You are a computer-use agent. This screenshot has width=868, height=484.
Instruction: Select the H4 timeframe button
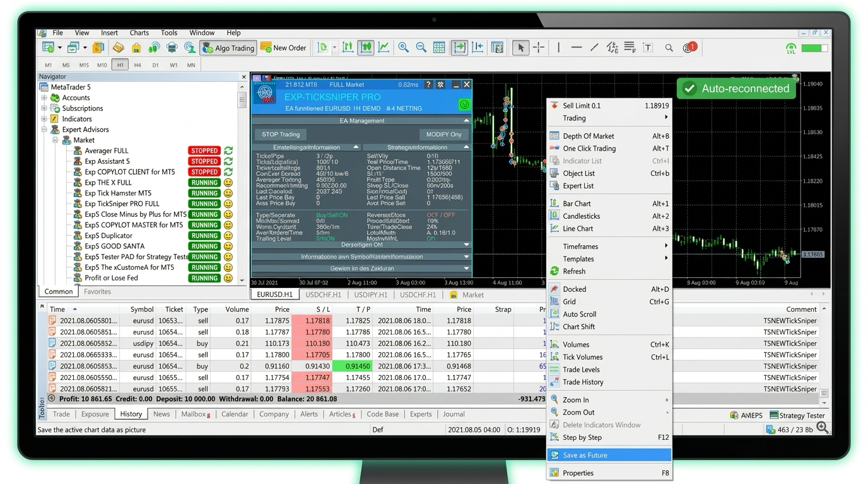click(x=138, y=65)
